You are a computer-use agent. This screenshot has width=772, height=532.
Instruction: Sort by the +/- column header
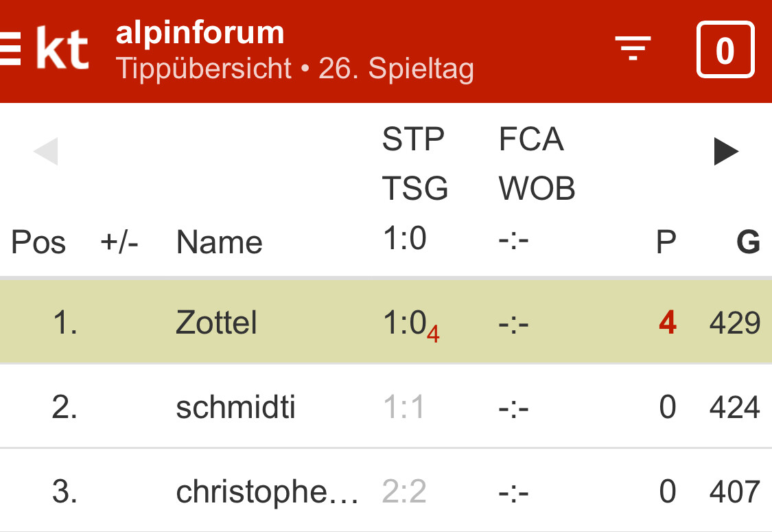click(x=119, y=242)
